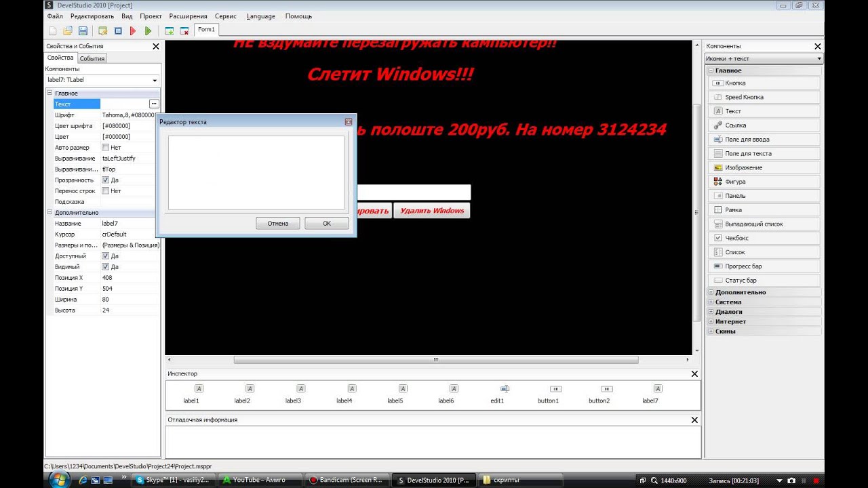Screen dimensions: 868x488
Task: Select label4 icon in Inspector
Action: (x=352, y=388)
